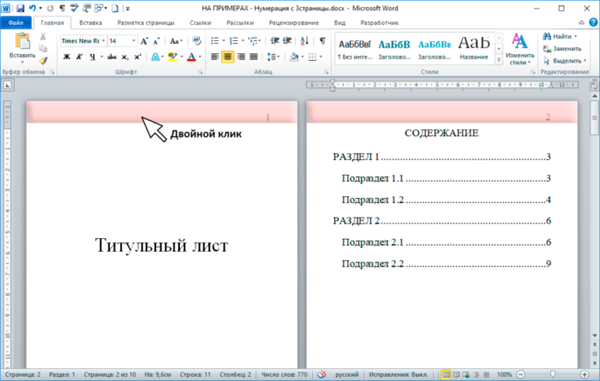Open the font name dropdown Times New Roman
This screenshot has width=600, height=381.
pos(103,41)
